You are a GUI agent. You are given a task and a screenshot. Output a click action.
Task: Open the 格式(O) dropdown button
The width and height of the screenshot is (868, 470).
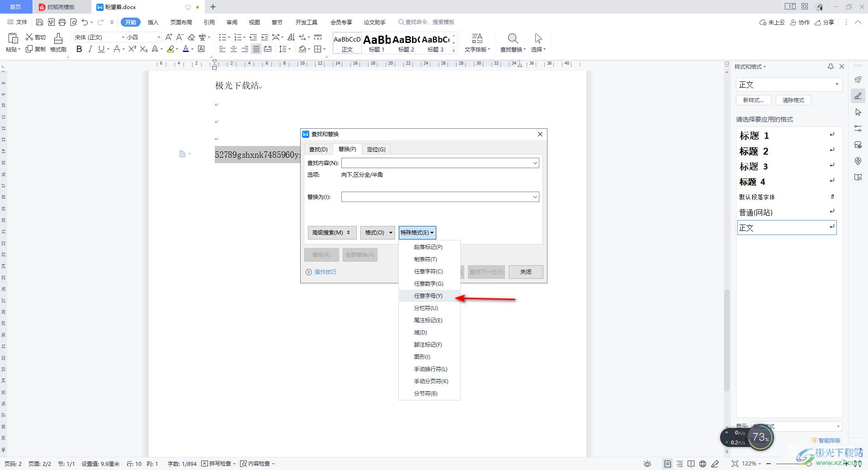pyautogui.click(x=377, y=233)
